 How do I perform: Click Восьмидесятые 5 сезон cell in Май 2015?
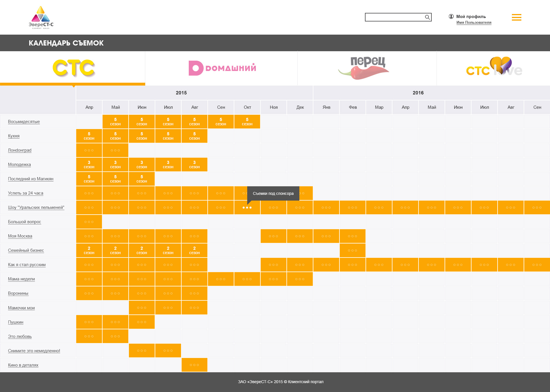[x=115, y=122]
